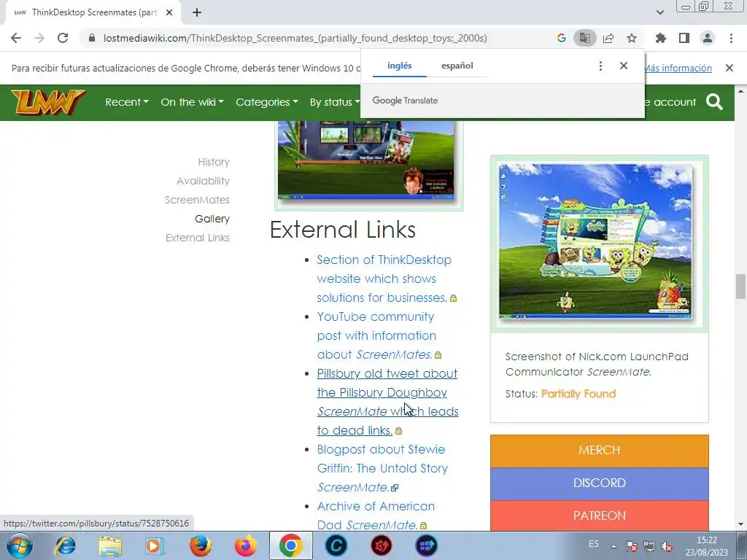Open the tab search chevron

point(660,12)
